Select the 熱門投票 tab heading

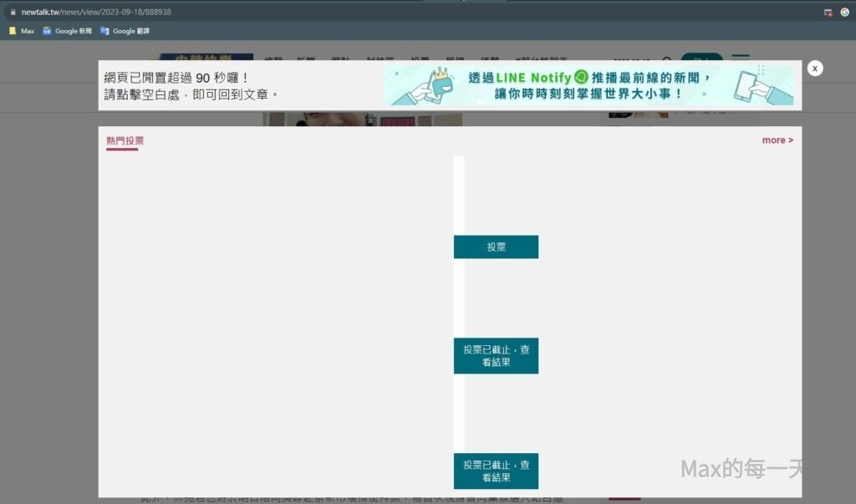(122, 140)
